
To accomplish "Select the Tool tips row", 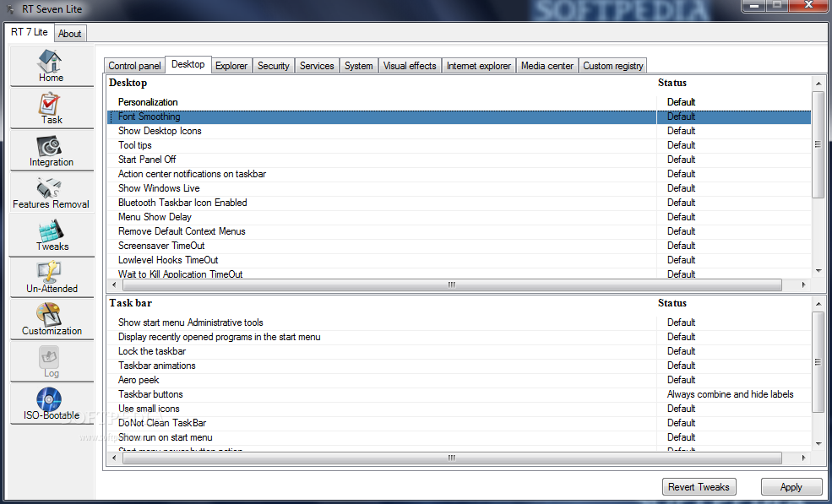I will click(460, 145).
